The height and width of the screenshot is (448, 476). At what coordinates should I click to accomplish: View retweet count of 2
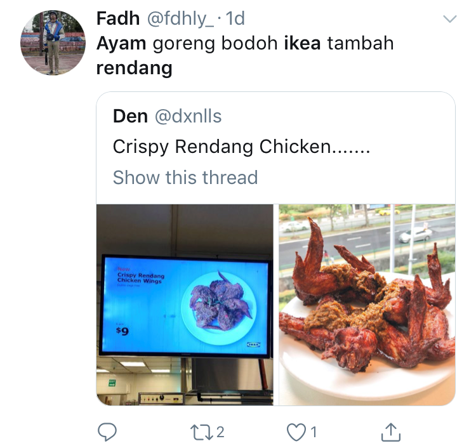point(221,432)
